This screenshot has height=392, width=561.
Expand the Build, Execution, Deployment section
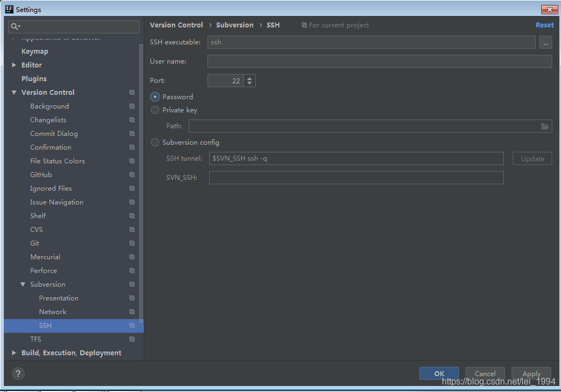(x=14, y=353)
